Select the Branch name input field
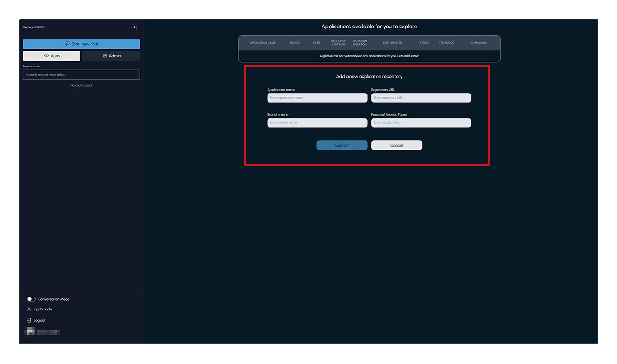 pyautogui.click(x=317, y=123)
